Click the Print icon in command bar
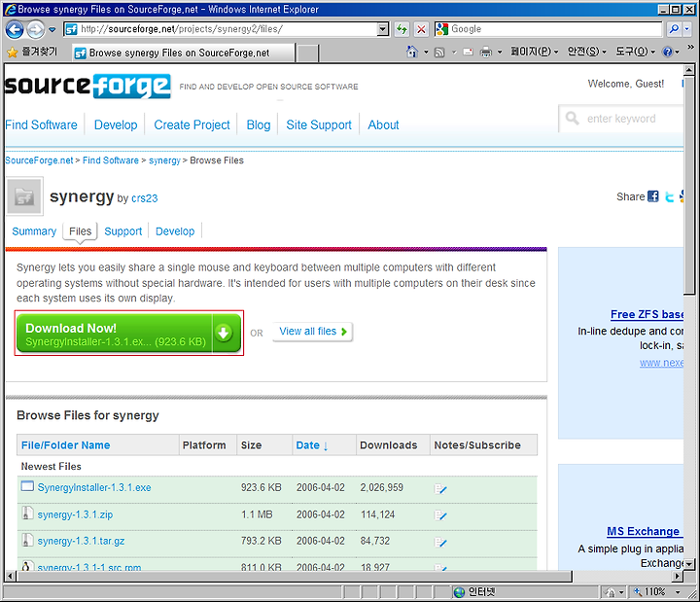This screenshot has height=602, width=700. pos(486,53)
